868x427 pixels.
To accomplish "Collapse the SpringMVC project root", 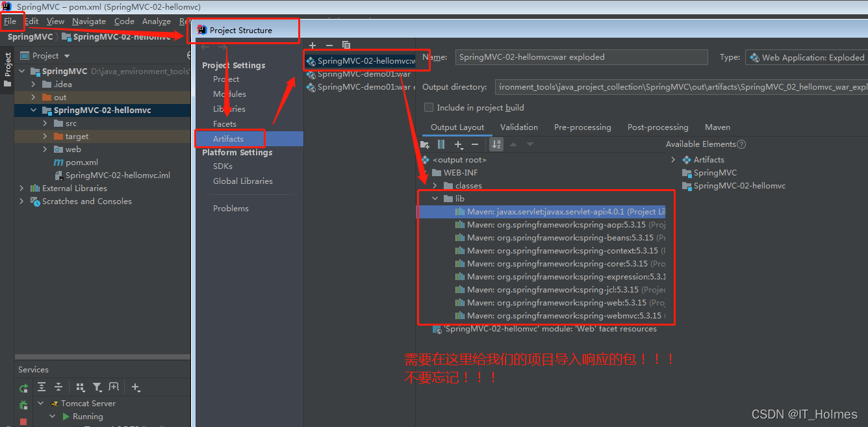I will [x=21, y=71].
